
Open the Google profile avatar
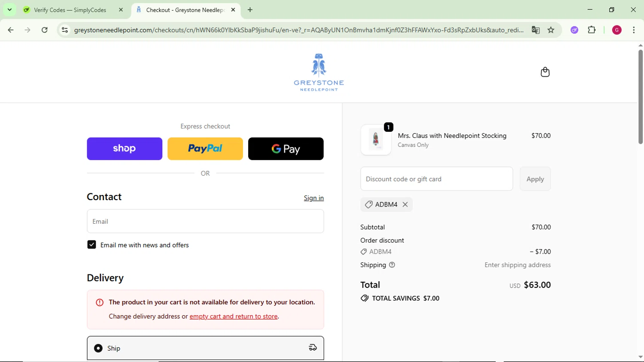click(617, 30)
